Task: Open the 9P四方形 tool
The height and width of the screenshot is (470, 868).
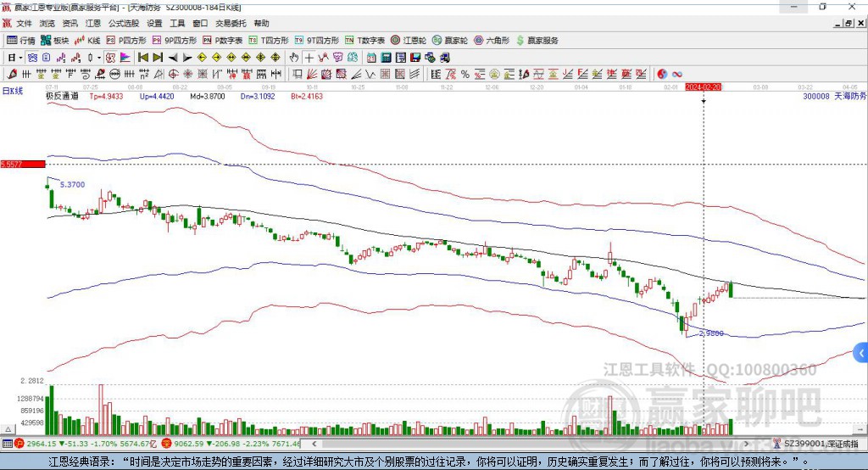Action: pyautogui.click(x=175, y=41)
